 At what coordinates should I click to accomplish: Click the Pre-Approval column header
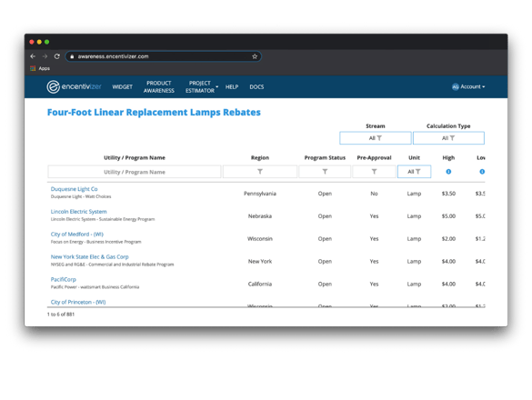[374, 158]
